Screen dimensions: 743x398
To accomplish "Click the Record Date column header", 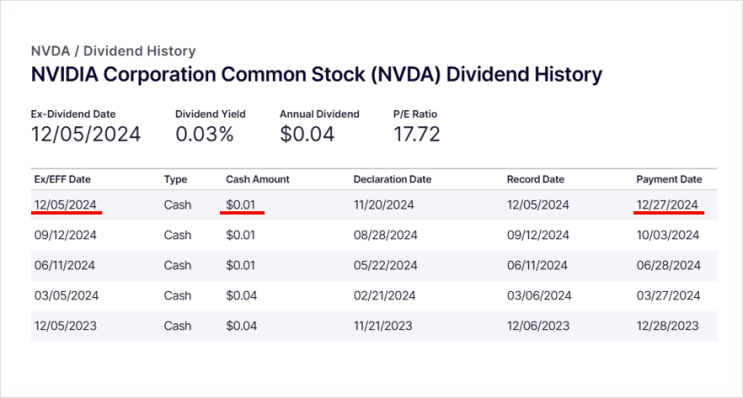I will click(535, 180).
